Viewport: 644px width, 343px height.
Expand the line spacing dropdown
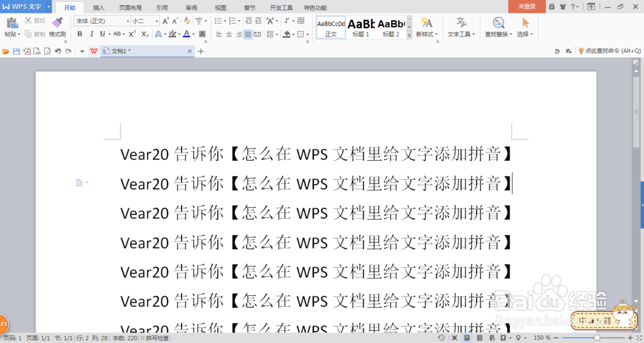tap(277, 35)
